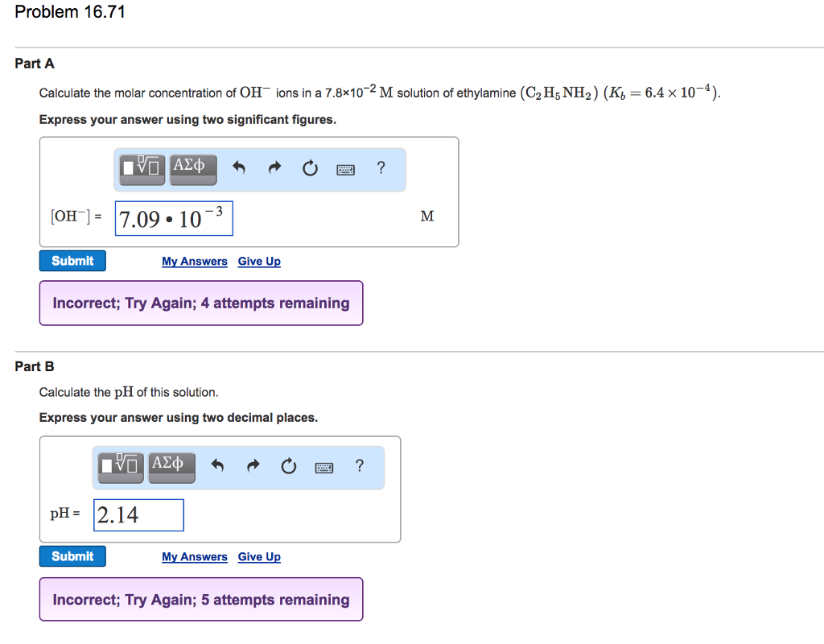Click the Part A 'Incorrect; Try Again; 4 attempts remaining' message

[201, 303]
